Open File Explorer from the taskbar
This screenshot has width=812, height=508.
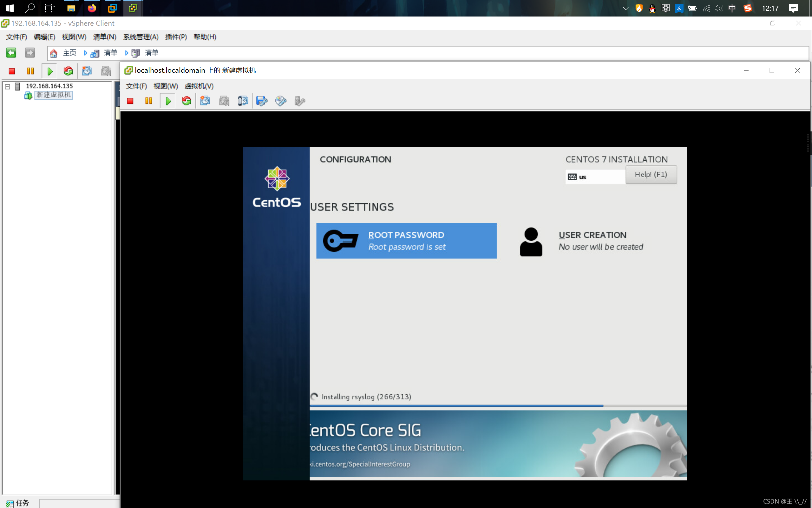tap(71, 8)
